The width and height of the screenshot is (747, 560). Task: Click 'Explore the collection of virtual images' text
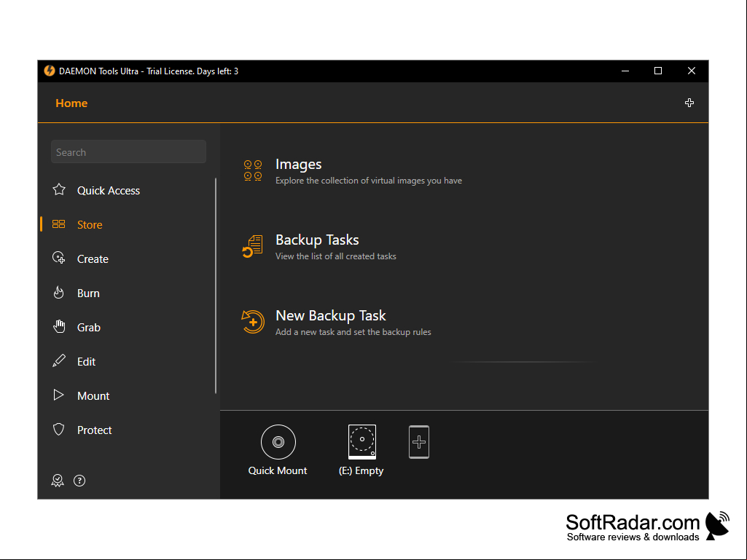(x=369, y=181)
